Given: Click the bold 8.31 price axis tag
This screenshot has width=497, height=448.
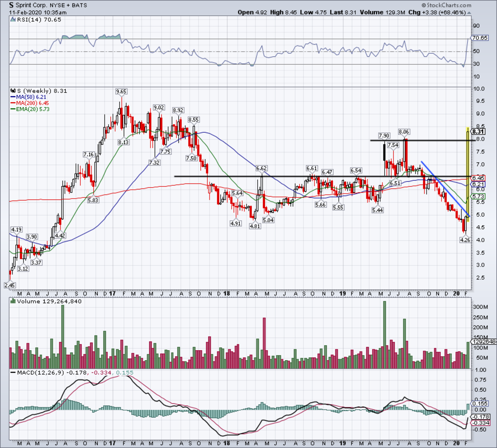Looking at the screenshot, I should (x=478, y=131).
